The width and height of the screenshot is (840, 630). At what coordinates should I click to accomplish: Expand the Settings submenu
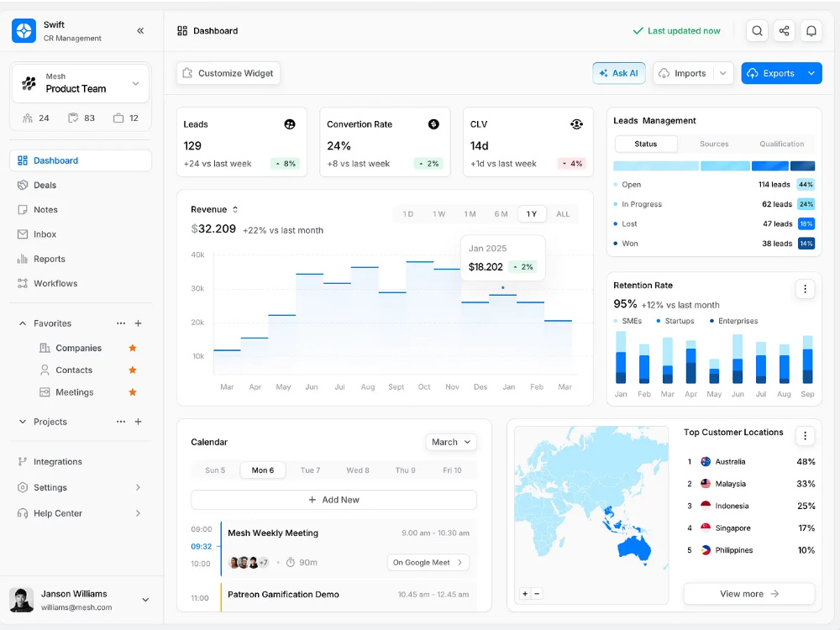click(x=139, y=487)
